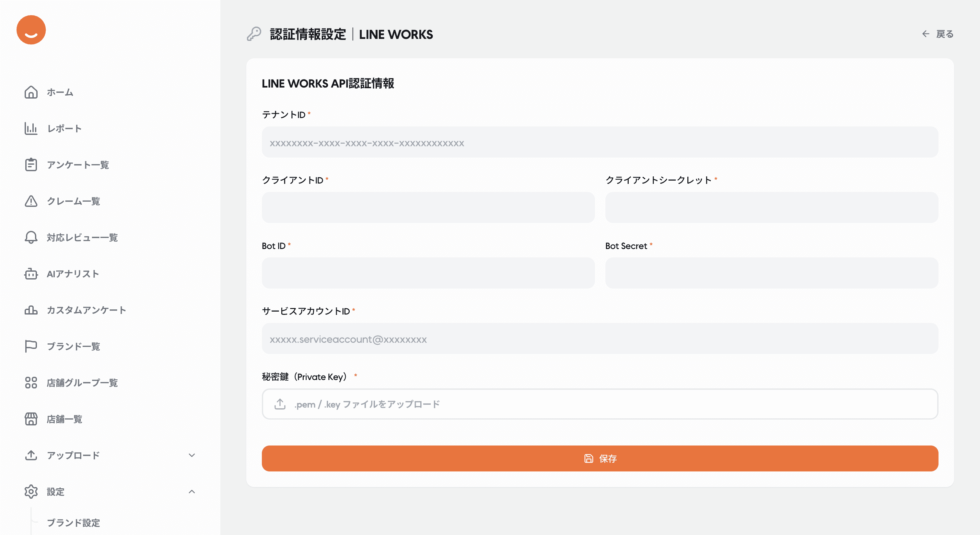Open the AIアナリスト robot icon

tap(31, 274)
